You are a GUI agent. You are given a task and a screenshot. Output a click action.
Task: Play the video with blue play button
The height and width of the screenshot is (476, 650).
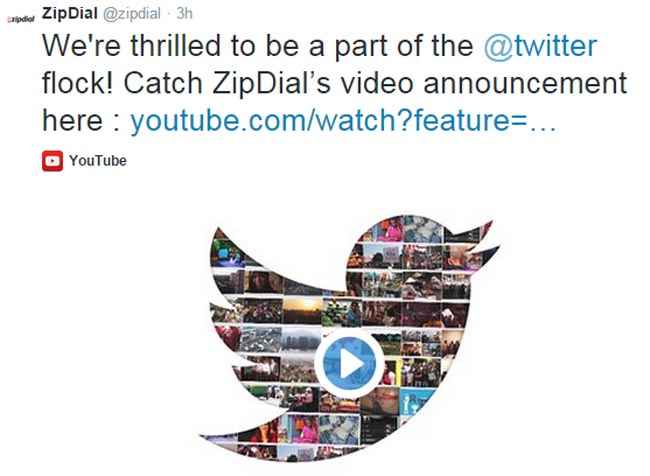point(349,363)
